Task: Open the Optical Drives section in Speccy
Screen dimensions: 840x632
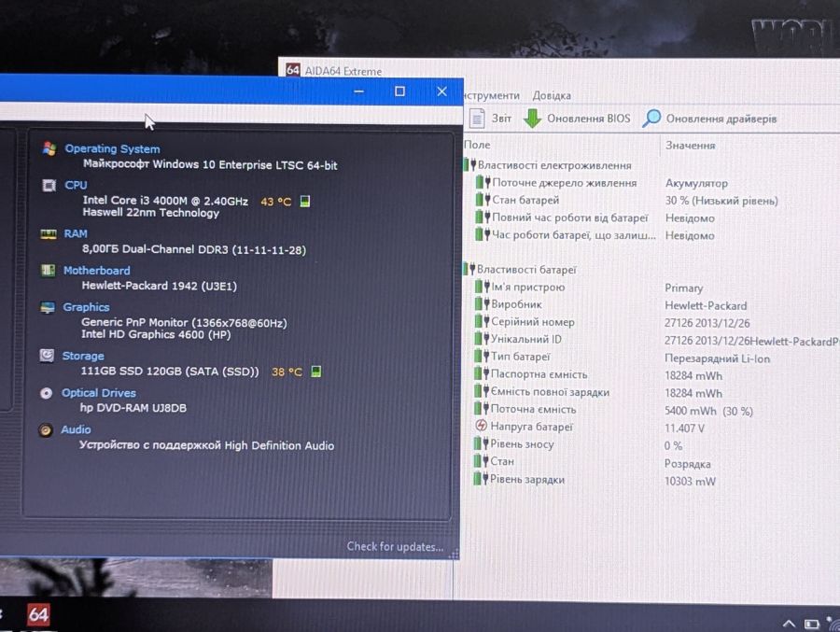Action: (x=99, y=393)
